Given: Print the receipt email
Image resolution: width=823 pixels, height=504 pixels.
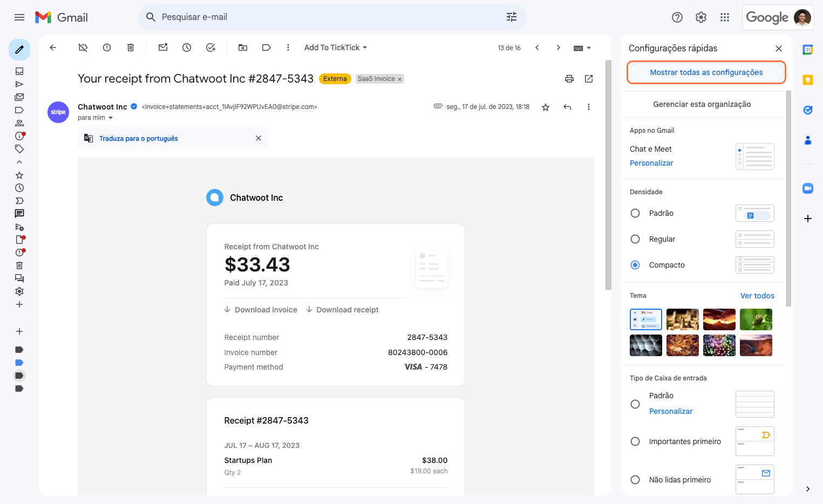Looking at the screenshot, I should click(569, 79).
